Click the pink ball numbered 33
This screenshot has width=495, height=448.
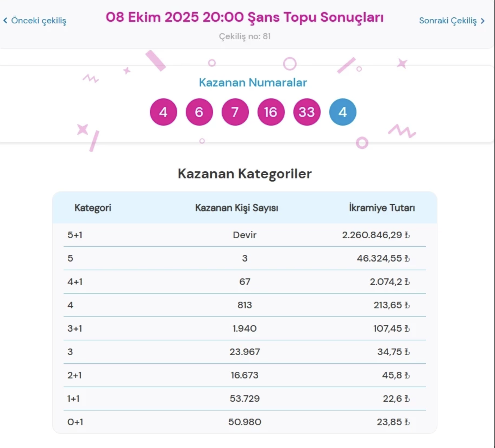coord(307,112)
